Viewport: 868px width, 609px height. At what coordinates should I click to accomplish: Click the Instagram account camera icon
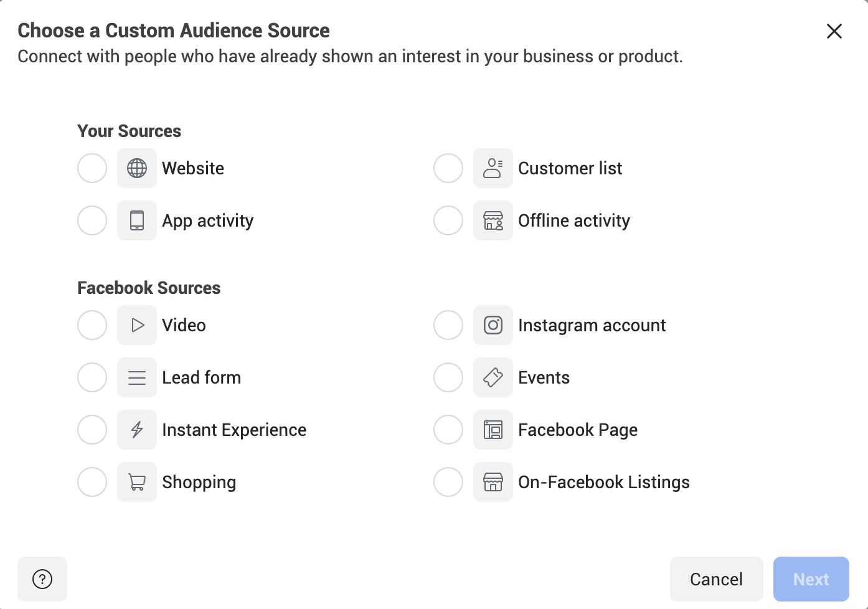click(493, 325)
